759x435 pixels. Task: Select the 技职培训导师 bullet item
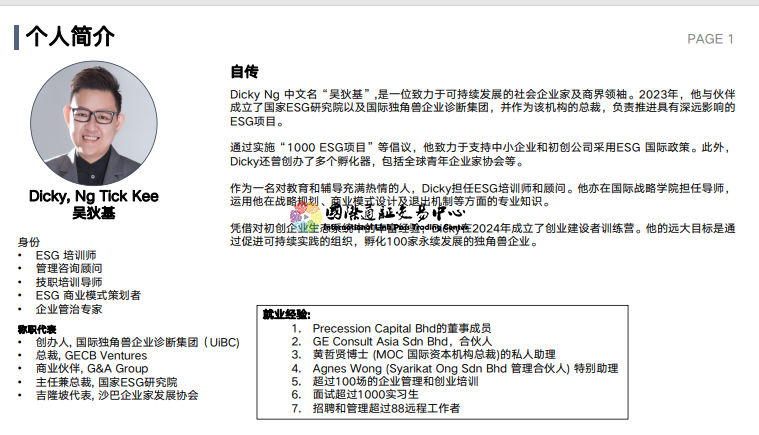[68, 282]
